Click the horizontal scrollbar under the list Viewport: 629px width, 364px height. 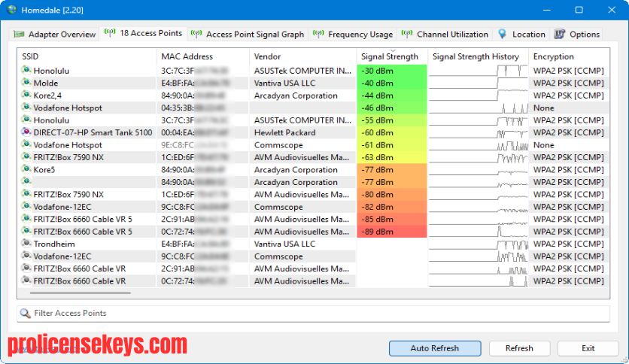click(x=81, y=293)
